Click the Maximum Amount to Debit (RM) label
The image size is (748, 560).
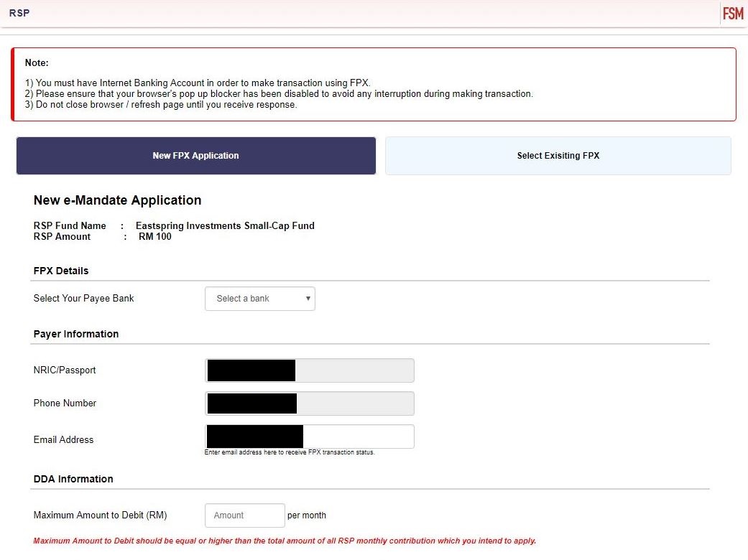click(x=100, y=515)
